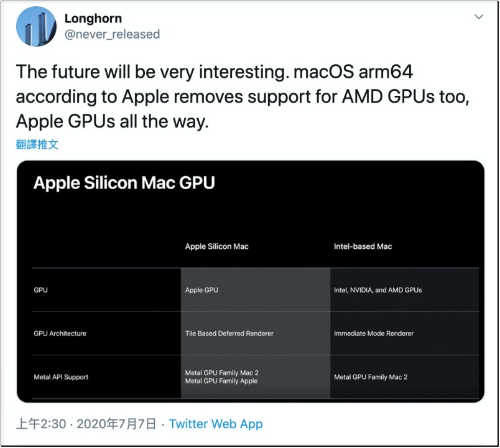Click the Apple GPU table cell

[x=201, y=290]
